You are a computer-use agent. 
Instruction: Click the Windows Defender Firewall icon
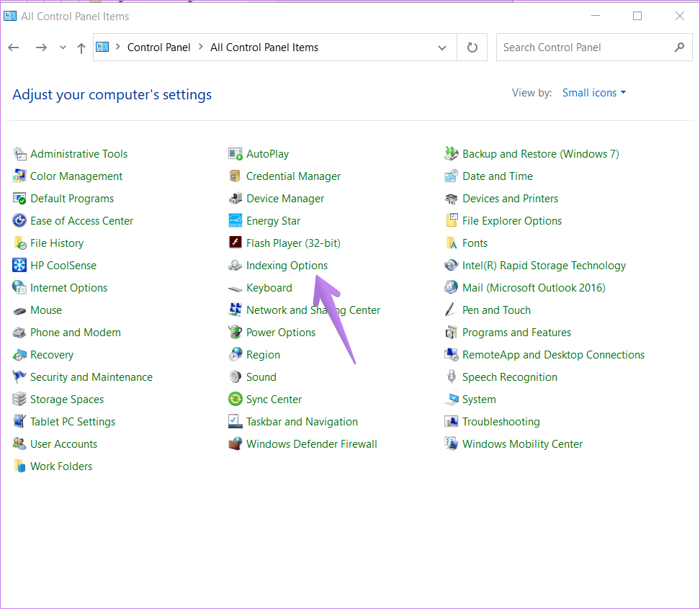click(235, 444)
